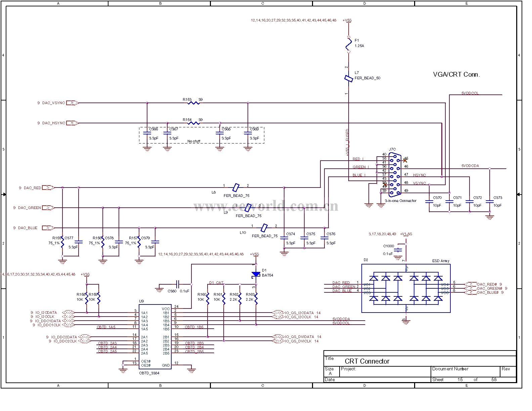Select 2.2K resistor R162
The height and width of the screenshot is (411, 532).
(x=240, y=298)
